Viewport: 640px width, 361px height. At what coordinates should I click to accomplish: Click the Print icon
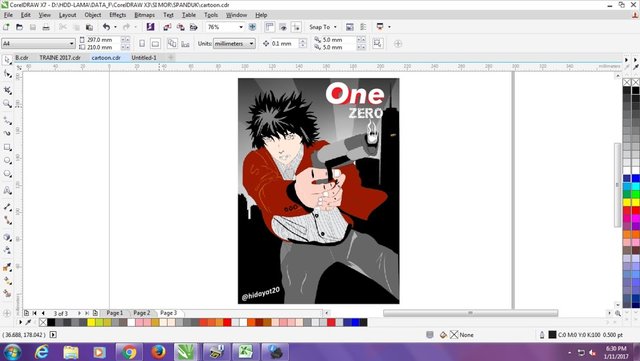[x=46, y=27]
